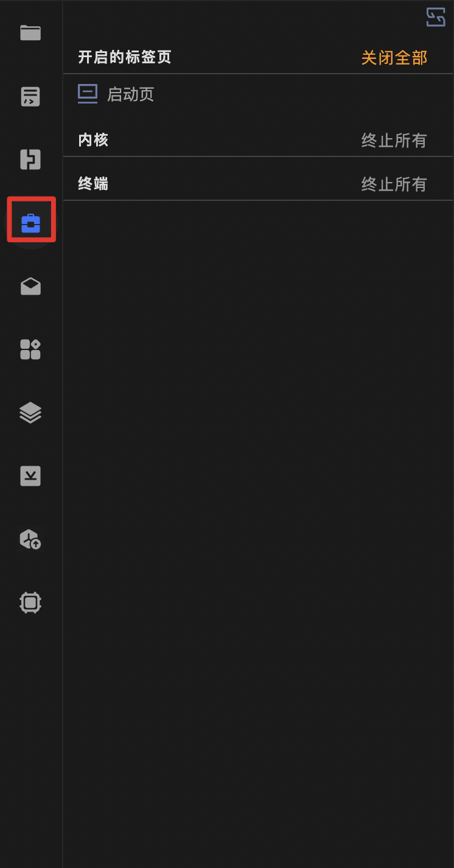Click the 终端 section header
The width and height of the screenshot is (454, 868).
coord(93,184)
